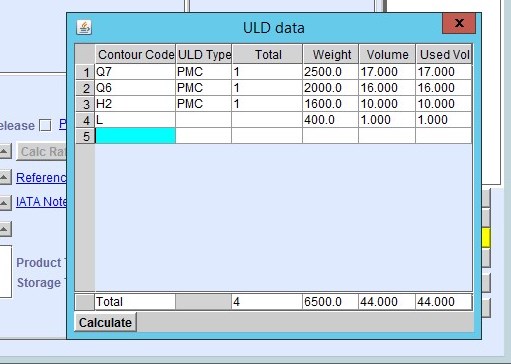
Task: Click the Volume column header
Action: [387, 54]
